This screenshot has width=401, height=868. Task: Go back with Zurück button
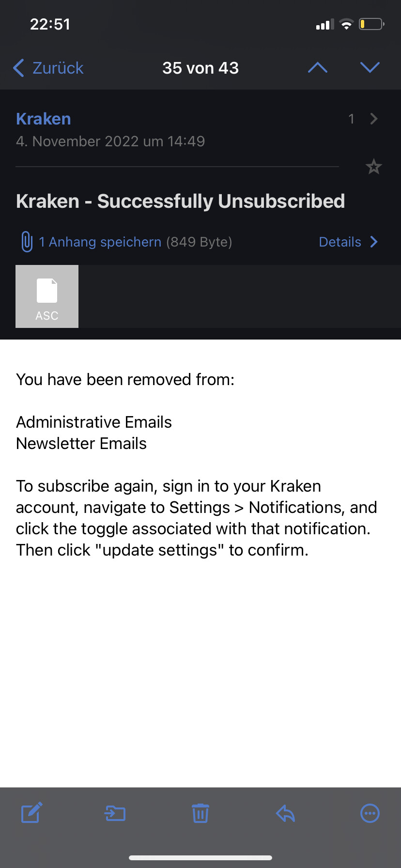click(48, 68)
